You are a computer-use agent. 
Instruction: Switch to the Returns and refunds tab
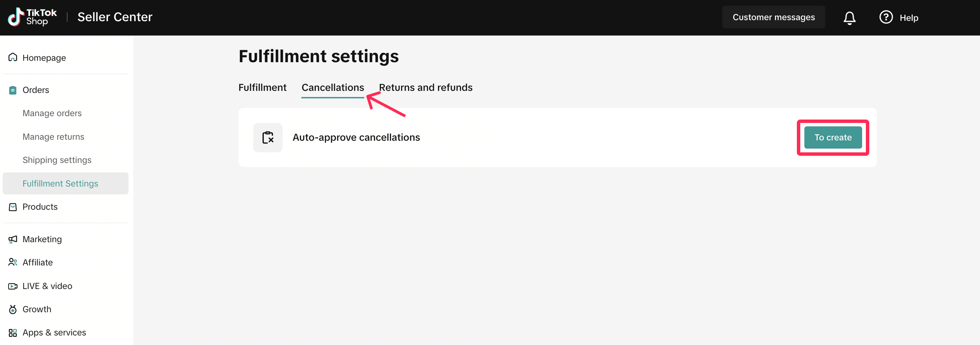425,87
